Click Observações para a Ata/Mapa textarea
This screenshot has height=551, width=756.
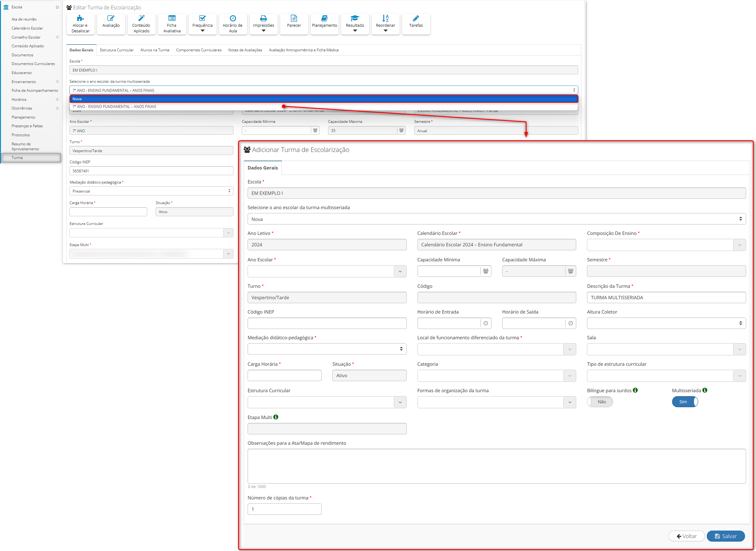pos(496,466)
